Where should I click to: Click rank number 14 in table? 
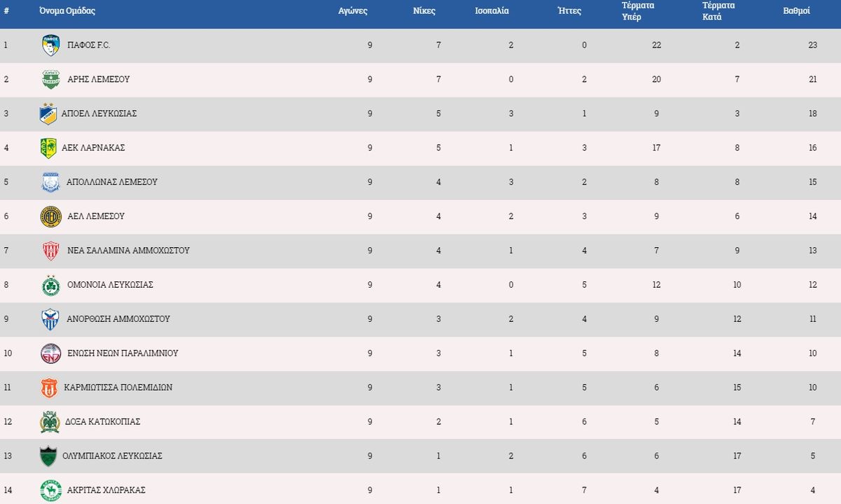(x=8, y=491)
